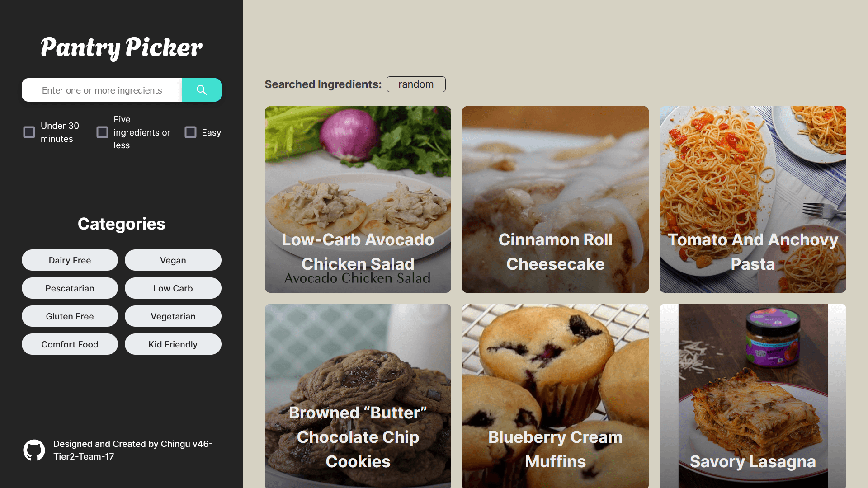Open the random ingredient tag dropdown
The width and height of the screenshot is (868, 488).
point(416,84)
